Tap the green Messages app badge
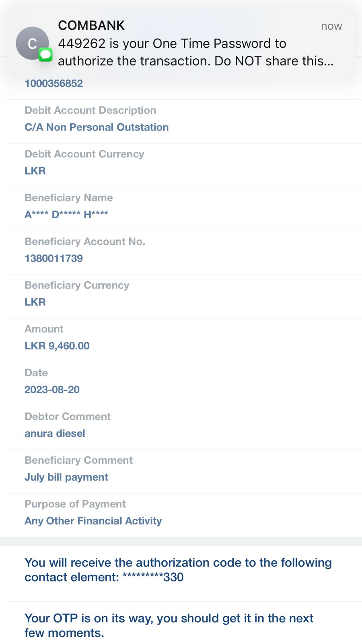Image resolution: width=362 pixels, height=644 pixels. tap(45, 54)
